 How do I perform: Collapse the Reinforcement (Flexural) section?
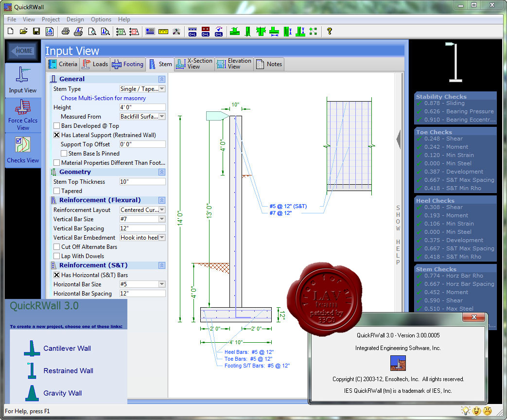tap(162, 200)
